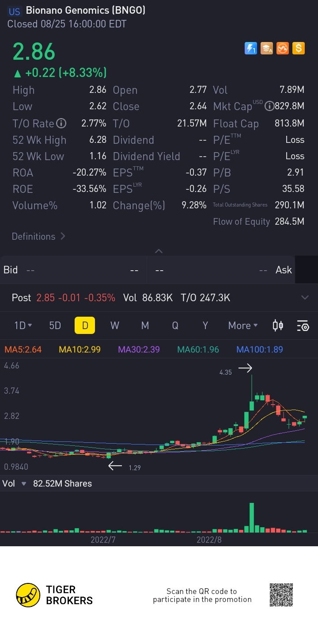Open the Vol indicator dropdown arrow
Viewport: 318px width, 644px height.
24,484
